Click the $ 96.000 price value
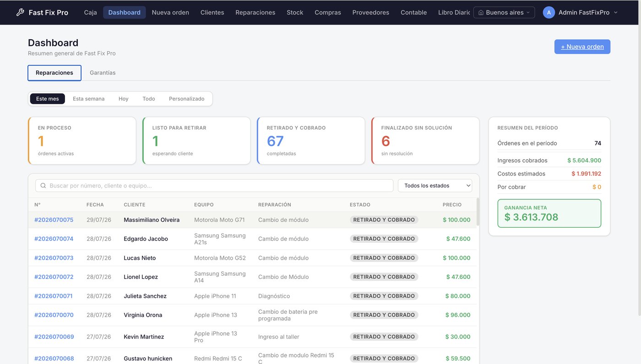The height and width of the screenshot is (364, 641). [x=458, y=315]
